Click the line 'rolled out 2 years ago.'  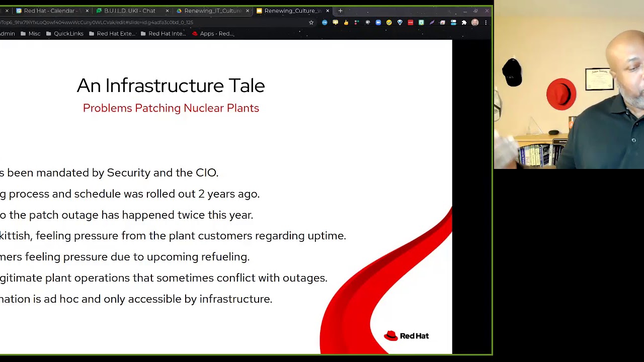(x=203, y=194)
